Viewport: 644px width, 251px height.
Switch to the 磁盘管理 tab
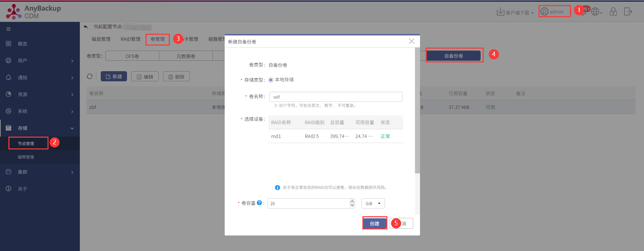point(101,39)
